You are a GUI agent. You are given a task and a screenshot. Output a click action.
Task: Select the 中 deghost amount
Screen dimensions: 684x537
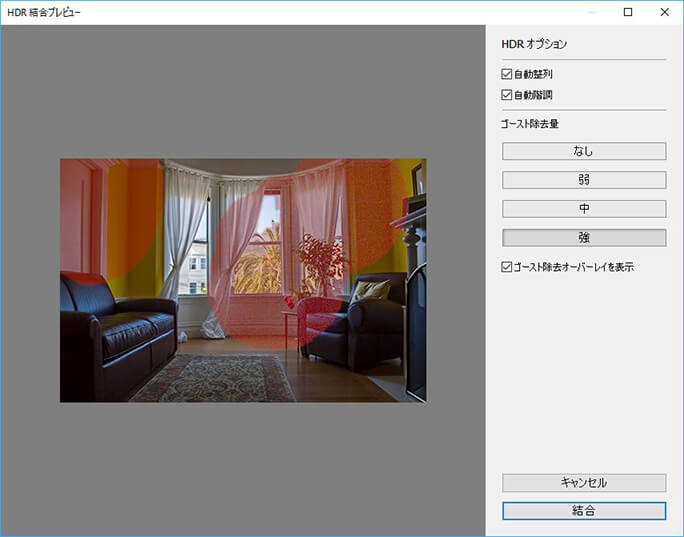pos(584,209)
